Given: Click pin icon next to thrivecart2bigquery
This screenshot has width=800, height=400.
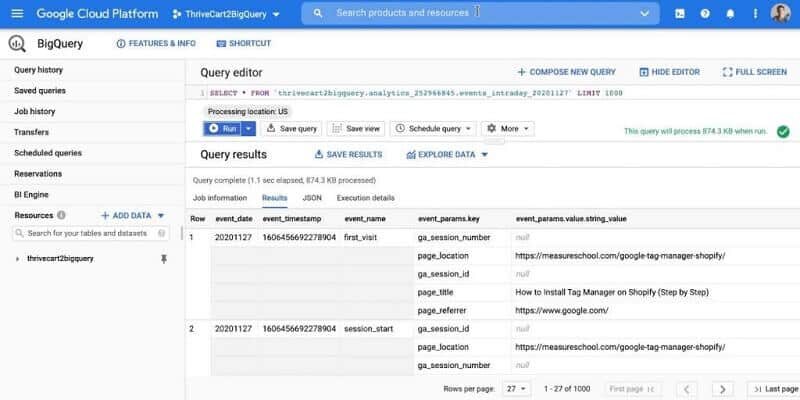Looking at the screenshot, I should tap(164, 259).
